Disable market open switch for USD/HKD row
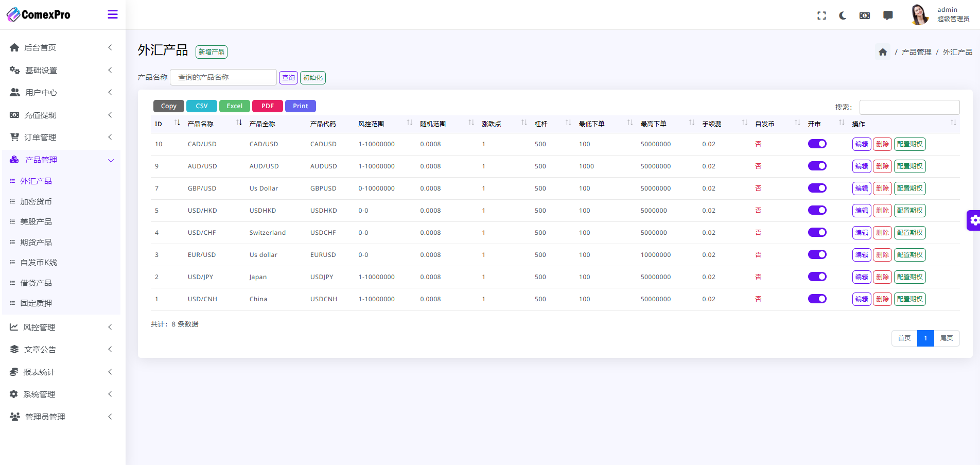 (817, 210)
